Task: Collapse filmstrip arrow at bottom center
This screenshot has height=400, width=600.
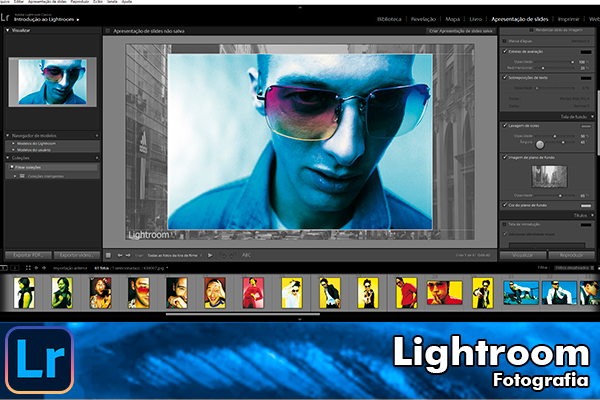Action: click(x=300, y=319)
